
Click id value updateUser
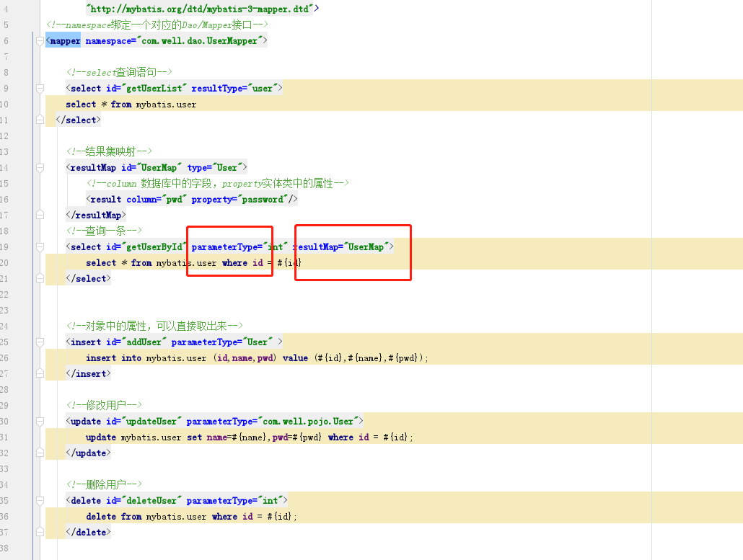coord(151,422)
